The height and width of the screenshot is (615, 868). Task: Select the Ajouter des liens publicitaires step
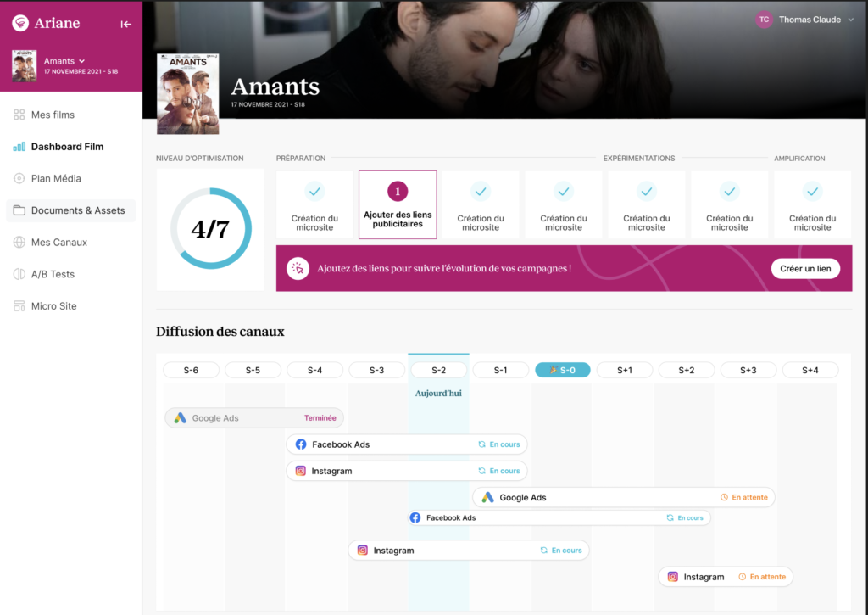398,204
